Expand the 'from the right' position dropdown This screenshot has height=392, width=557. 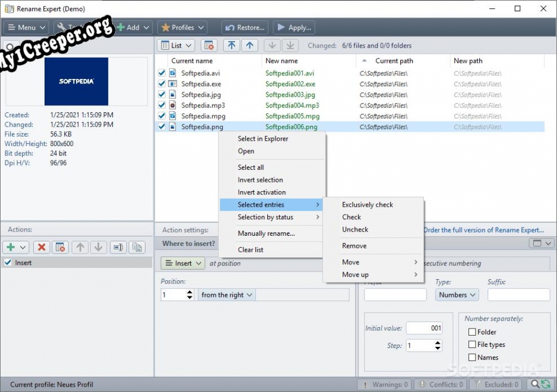227,295
